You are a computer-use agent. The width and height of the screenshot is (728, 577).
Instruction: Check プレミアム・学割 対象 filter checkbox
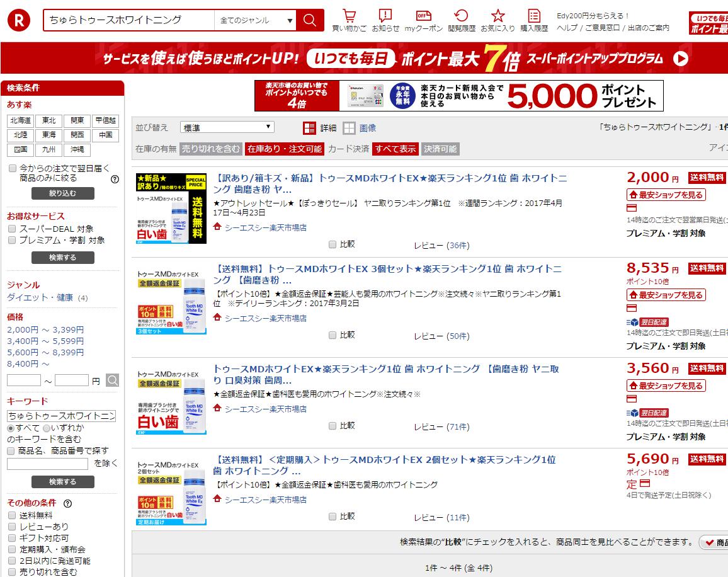coord(12,240)
